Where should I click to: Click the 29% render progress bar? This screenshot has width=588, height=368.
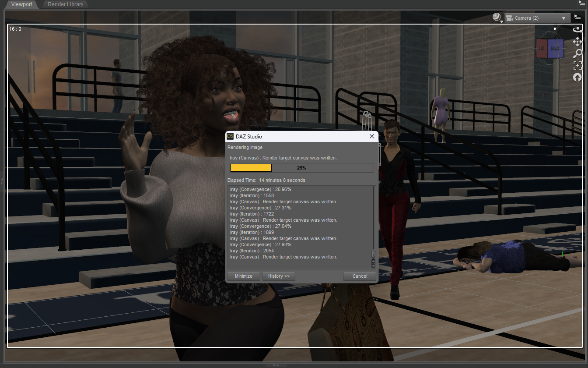click(302, 168)
